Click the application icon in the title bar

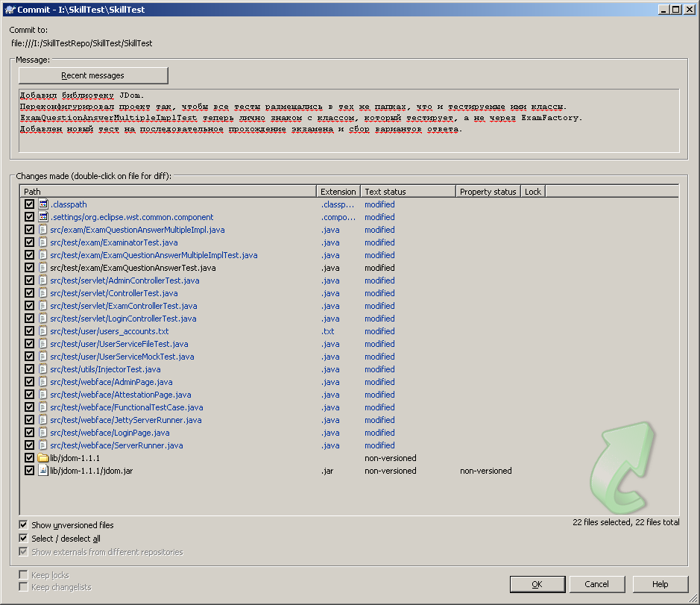coord(10,9)
